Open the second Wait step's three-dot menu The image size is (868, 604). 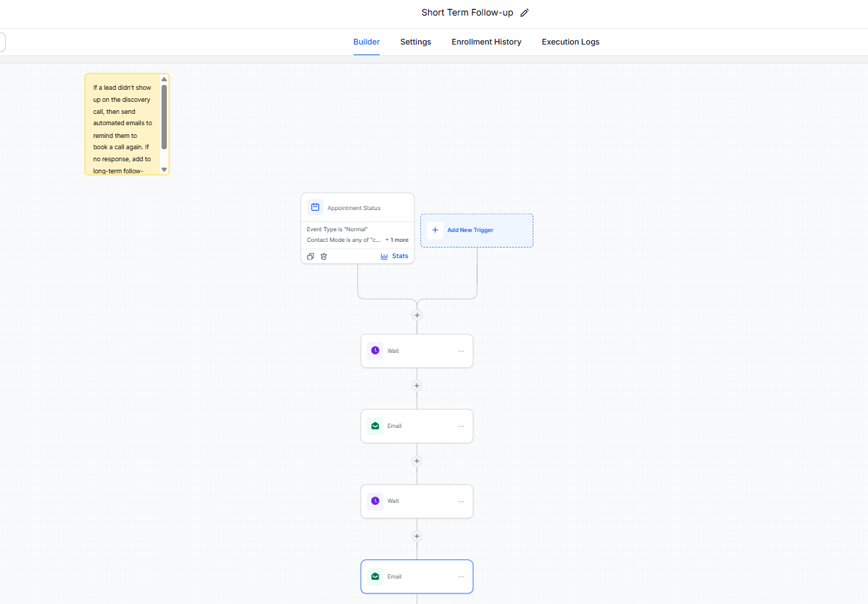pyautogui.click(x=461, y=501)
